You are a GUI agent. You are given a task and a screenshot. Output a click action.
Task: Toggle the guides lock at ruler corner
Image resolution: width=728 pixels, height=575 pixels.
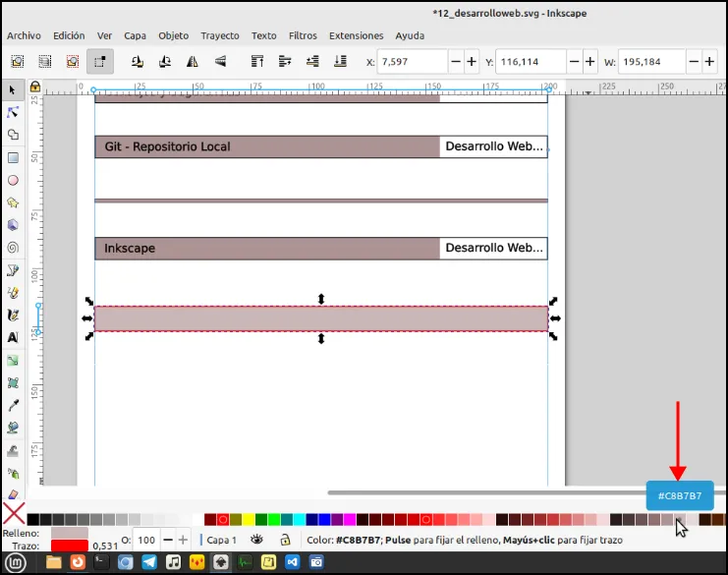[35, 86]
